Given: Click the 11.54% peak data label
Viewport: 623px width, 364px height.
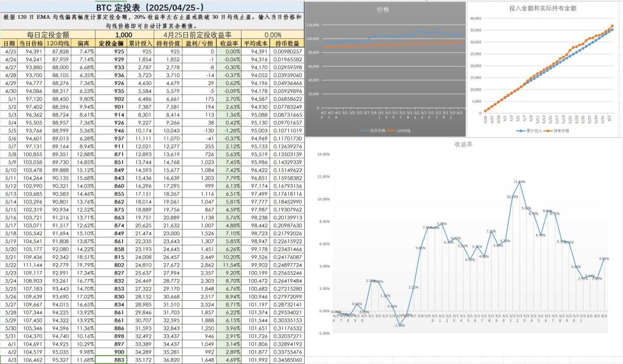Looking at the screenshot, I should [519, 182].
